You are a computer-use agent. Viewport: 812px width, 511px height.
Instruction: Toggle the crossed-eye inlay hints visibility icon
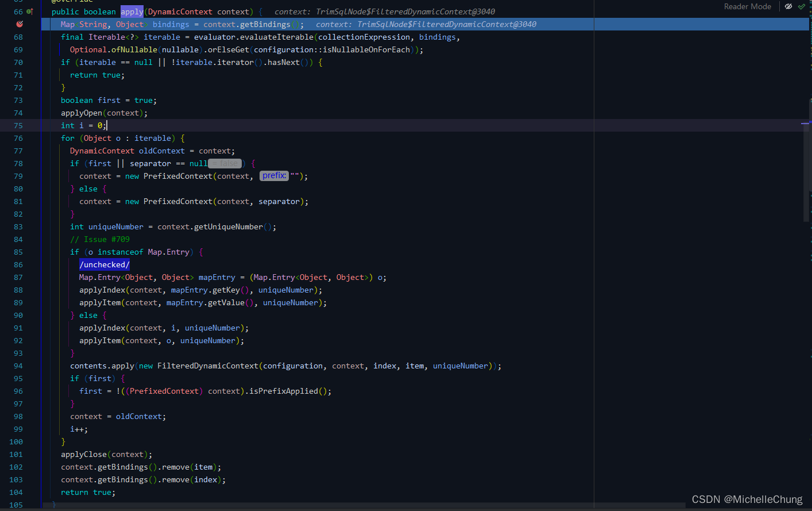[788, 6]
